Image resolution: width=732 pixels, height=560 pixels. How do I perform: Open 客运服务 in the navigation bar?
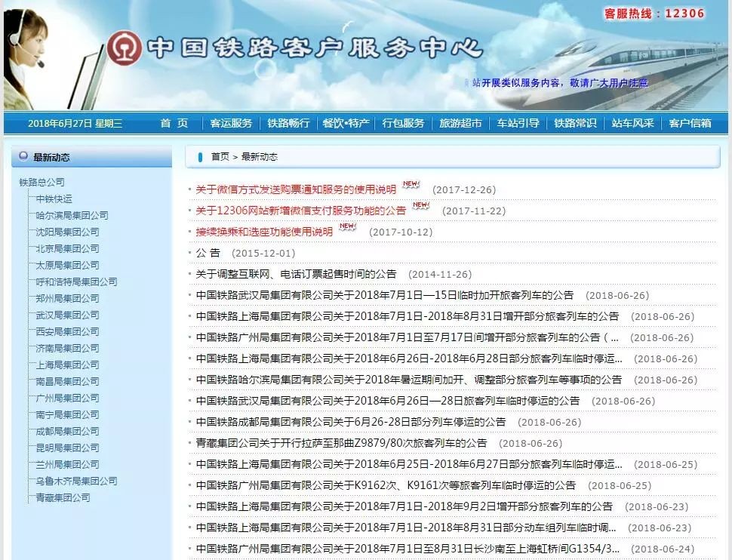coord(231,123)
